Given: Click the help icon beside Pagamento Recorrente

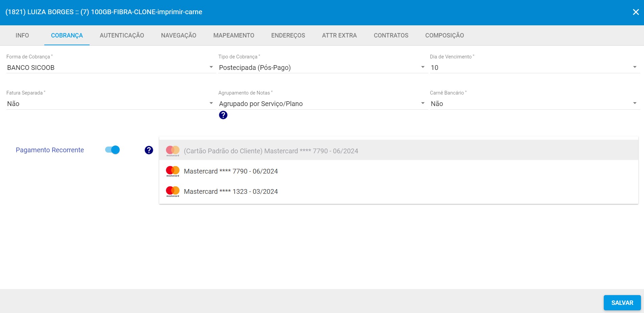Looking at the screenshot, I should 149,150.
